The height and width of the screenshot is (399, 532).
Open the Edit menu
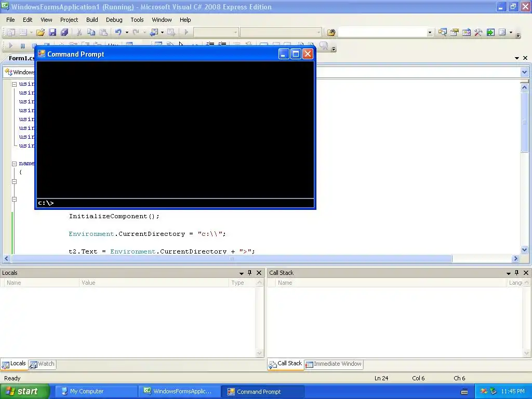pyautogui.click(x=28, y=20)
